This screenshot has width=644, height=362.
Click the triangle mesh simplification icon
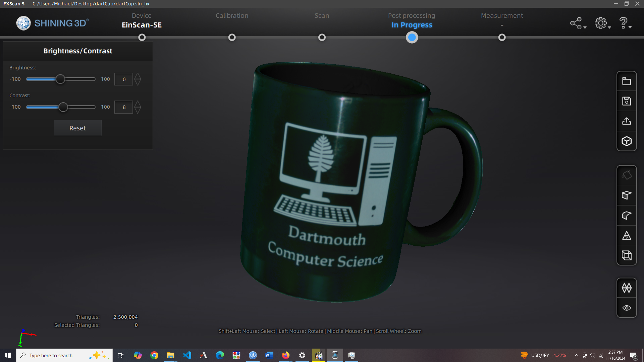627,235
